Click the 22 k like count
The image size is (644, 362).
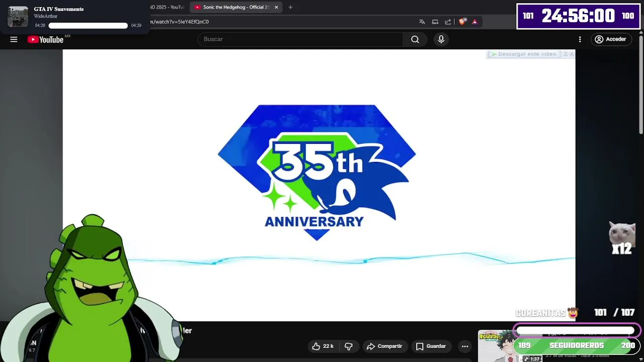click(x=328, y=346)
